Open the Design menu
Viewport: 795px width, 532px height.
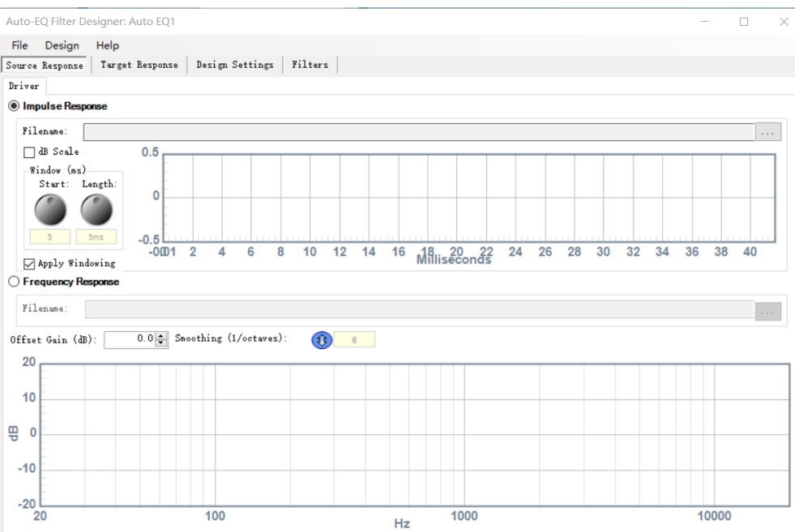click(62, 45)
